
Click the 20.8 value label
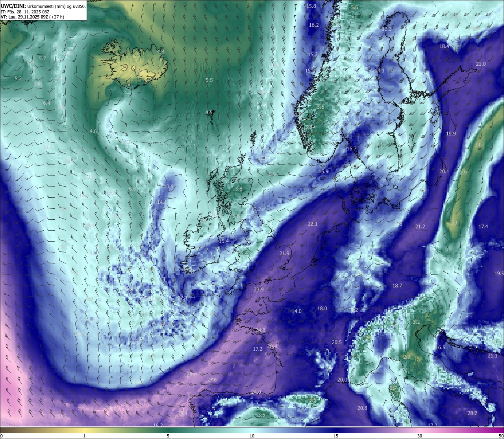pyautogui.click(x=362, y=408)
